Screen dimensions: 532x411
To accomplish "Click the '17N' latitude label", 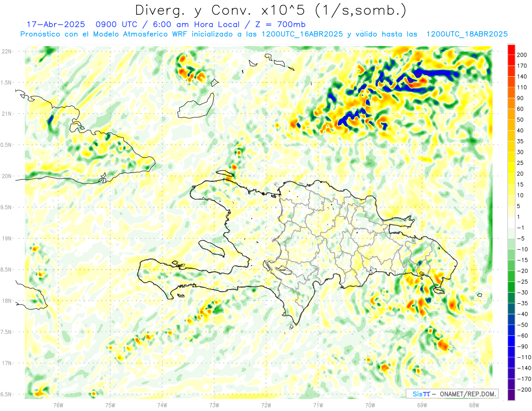I will [7, 363].
